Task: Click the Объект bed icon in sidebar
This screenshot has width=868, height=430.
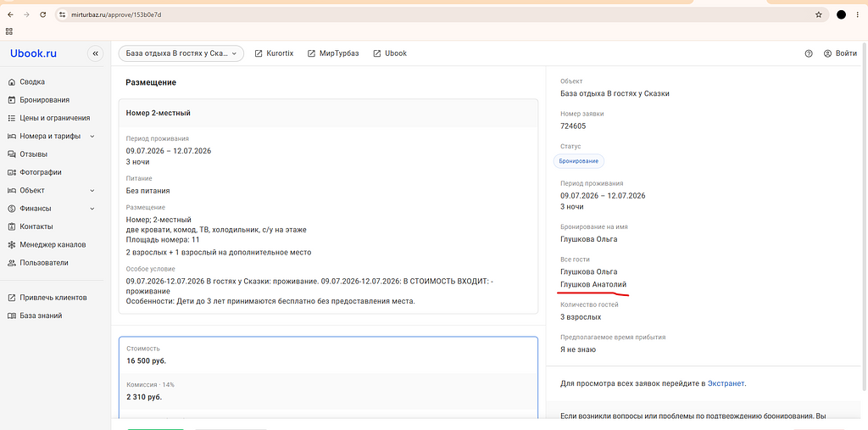Action: pyautogui.click(x=12, y=191)
